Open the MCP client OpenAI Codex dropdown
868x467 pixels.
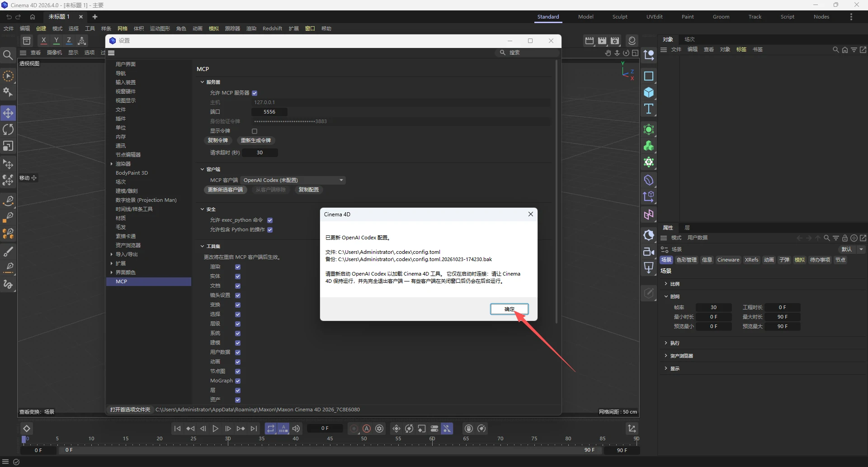coord(293,180)
